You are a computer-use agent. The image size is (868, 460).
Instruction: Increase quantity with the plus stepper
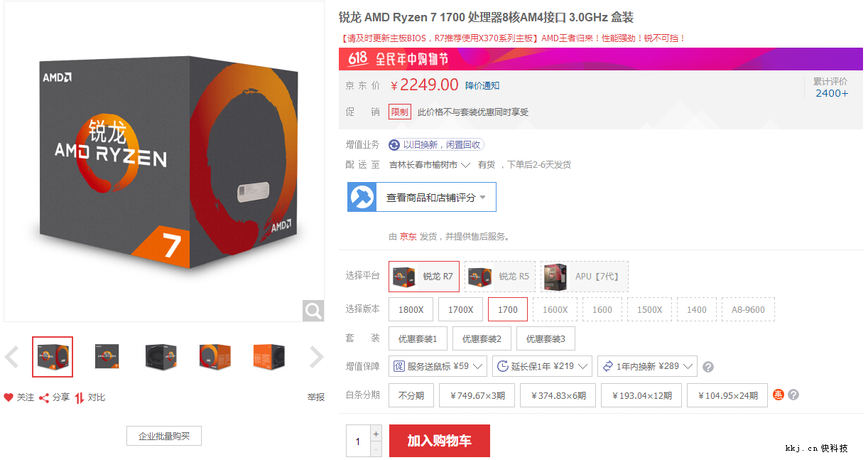pos(376,434)
